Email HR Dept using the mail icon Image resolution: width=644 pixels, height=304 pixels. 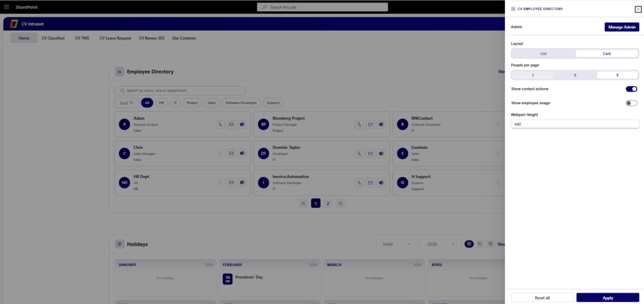[231, 183]
